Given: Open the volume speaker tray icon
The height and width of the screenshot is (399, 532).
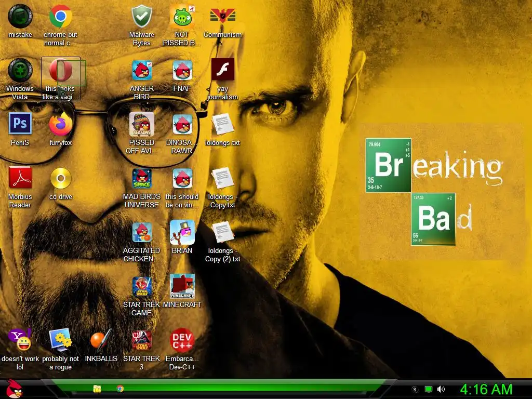Looking at the screenshot, I should click(x=441, y=389).
